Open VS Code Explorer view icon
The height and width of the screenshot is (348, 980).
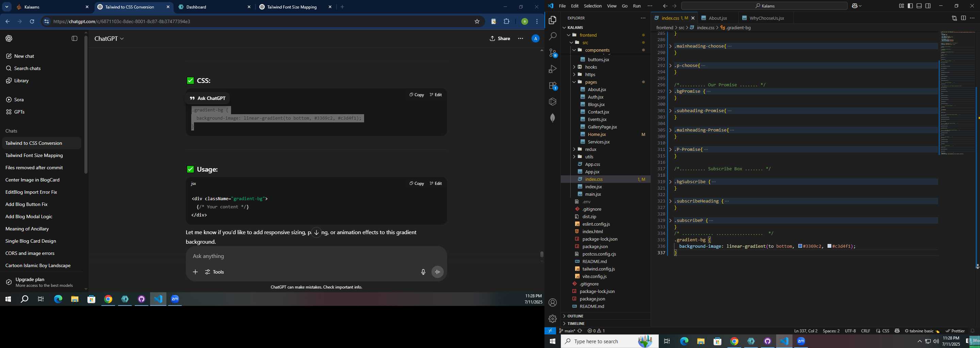click(x=552, y=20)
